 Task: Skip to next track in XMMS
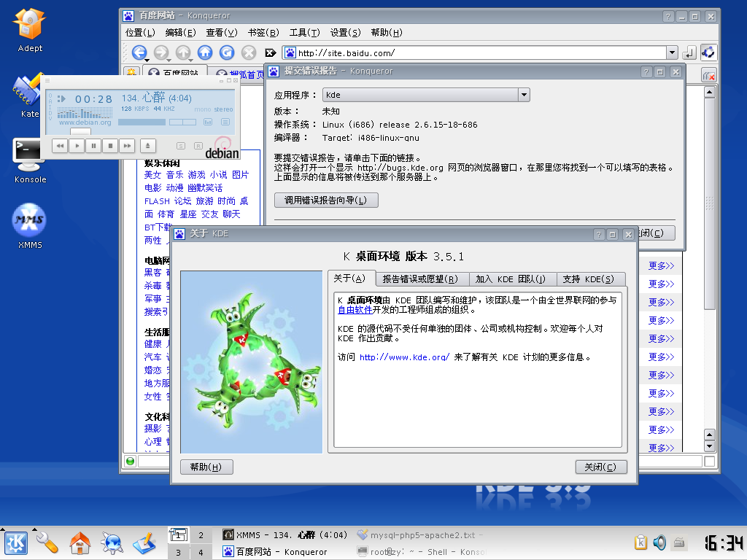[x=127, y=146]
